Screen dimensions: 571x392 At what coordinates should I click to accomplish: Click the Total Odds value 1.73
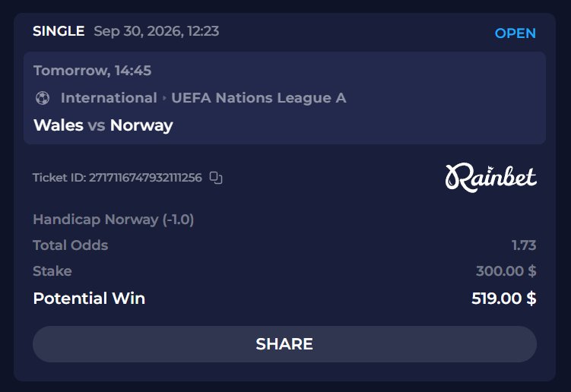tap(524, 245)
